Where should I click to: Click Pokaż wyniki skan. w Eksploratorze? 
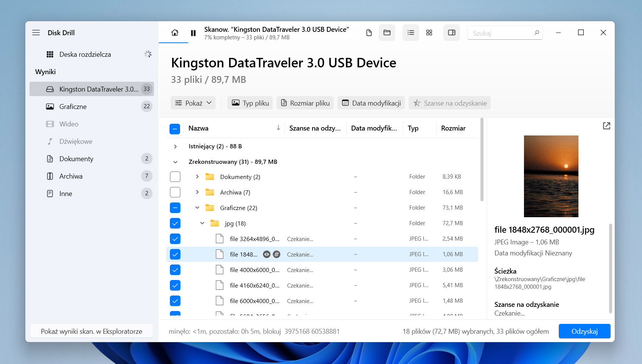click(x=92, y=331)
